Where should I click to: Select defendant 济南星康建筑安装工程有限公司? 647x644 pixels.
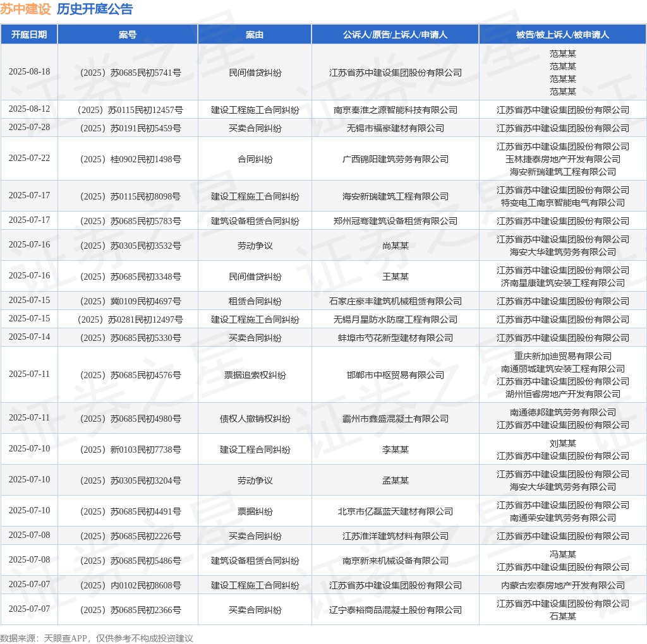[562, 283]
